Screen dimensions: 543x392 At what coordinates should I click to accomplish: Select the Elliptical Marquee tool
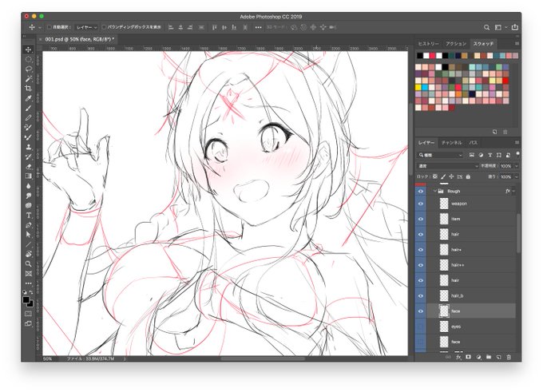[x=29, y=59]
